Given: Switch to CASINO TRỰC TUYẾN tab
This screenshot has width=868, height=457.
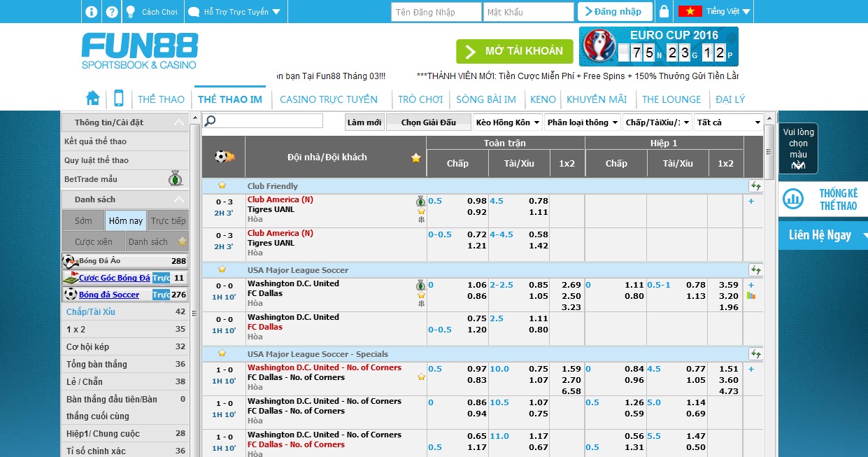Looking at the screenshot, I should click(x=328, y=99).
